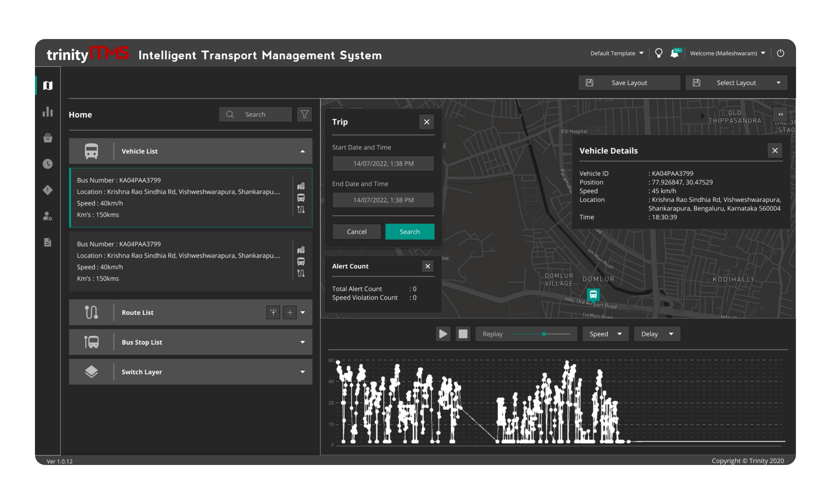Click map locate icon for second bus
The image size is (831, 504).
coord(301,250)
